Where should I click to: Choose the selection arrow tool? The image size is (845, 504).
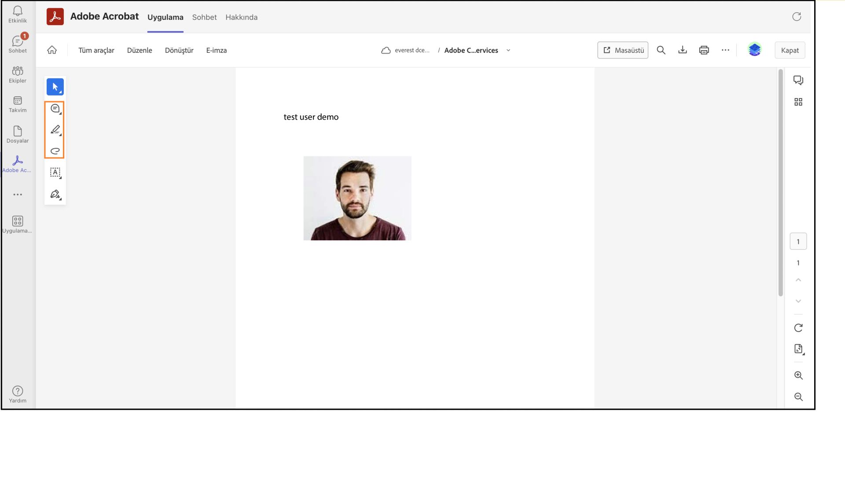55,87
